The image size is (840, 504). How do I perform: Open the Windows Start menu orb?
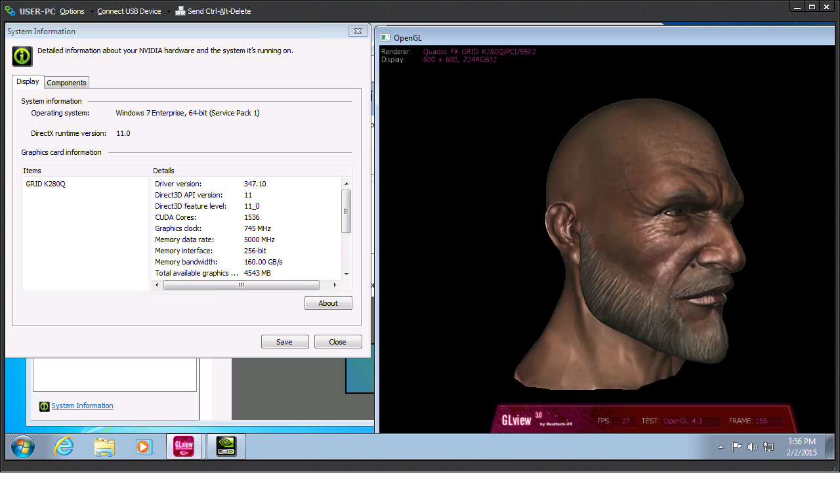click(x=23, y=447)
